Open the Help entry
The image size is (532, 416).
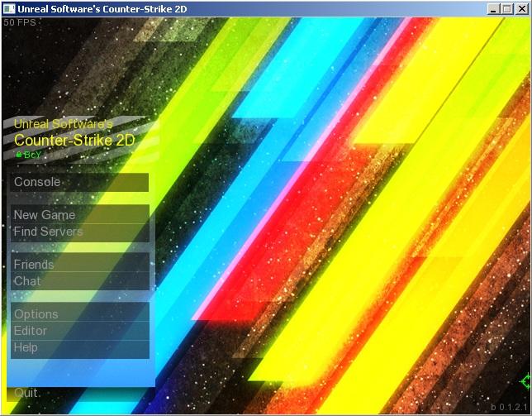(80, 348)
